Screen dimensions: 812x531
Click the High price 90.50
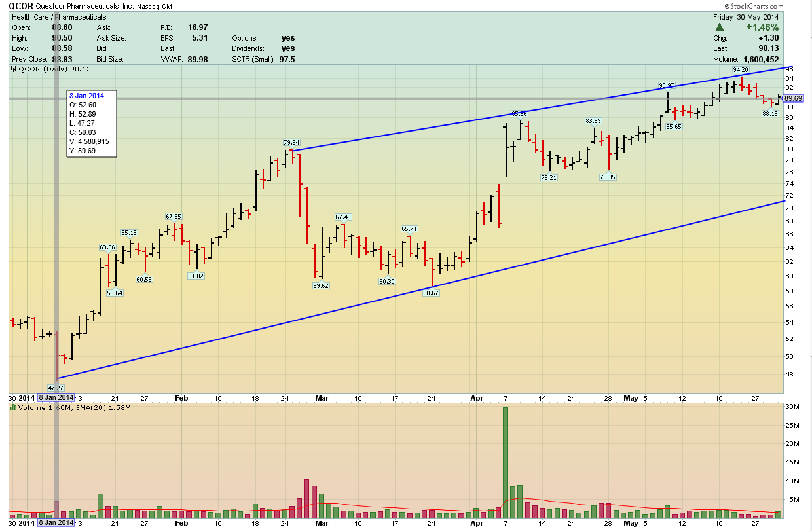(62, 38)
